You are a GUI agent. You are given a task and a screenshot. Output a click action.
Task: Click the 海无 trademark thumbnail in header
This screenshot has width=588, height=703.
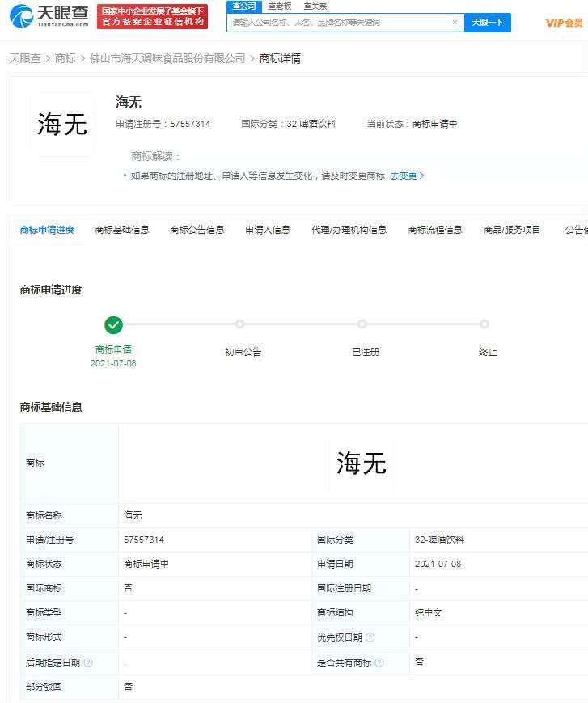click(x=61, y=125)
